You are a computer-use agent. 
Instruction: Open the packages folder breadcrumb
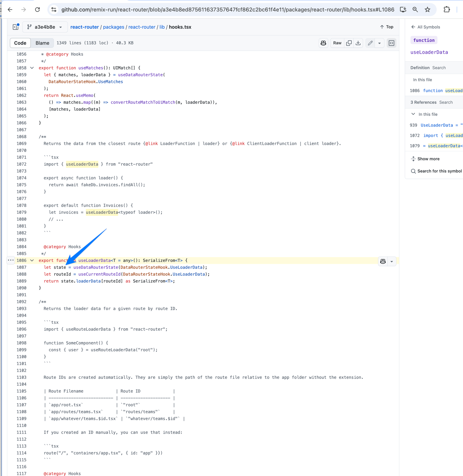[114, 27]
